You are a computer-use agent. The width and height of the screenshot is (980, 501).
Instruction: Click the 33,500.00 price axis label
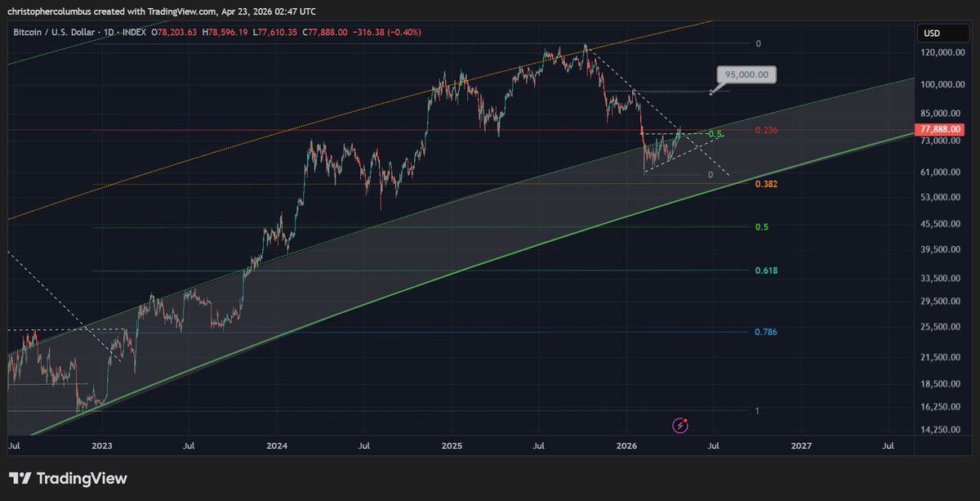[x=942, y=278]
